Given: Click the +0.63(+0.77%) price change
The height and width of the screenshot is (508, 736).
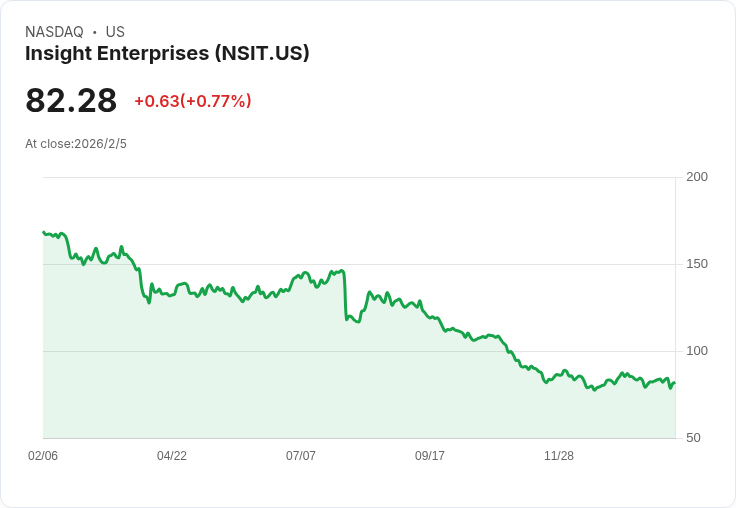Looking at the screenshot, I should point(192,101).
